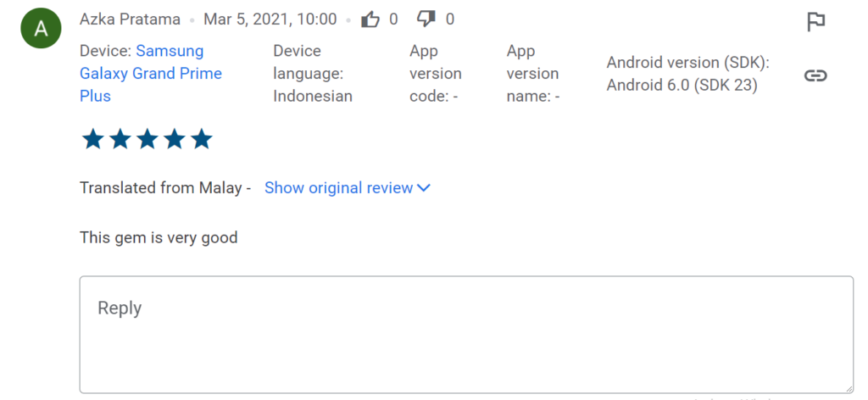
Task: Click the review date Mar 5, 2021
Action: pos(270,19)
